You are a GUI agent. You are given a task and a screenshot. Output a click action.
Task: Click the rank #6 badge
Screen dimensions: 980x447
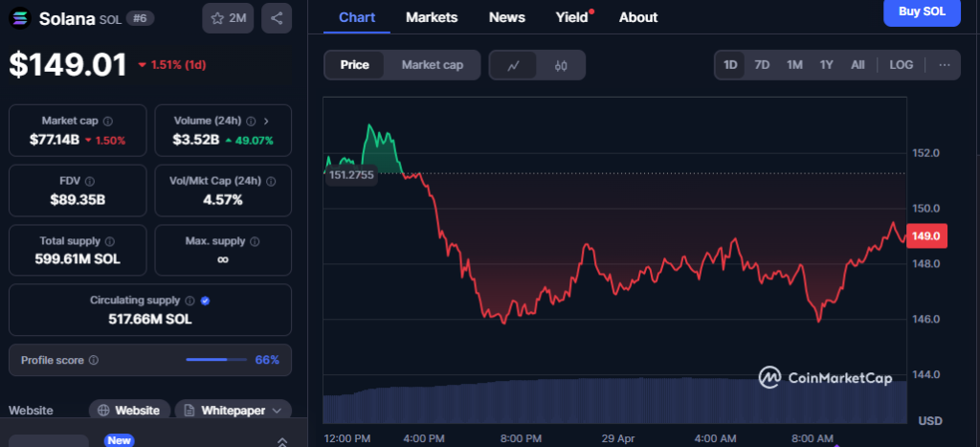[x=140, y=19]
